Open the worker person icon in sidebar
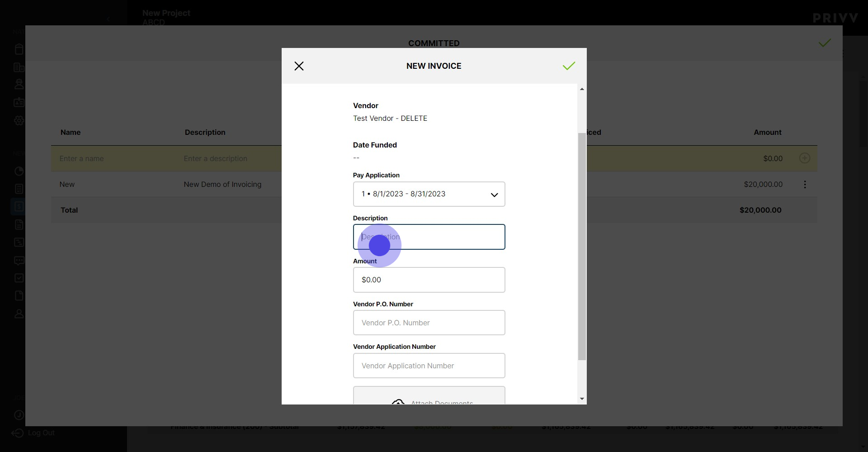This screenshot has width=868, height=452. click(x=19, y=84)
